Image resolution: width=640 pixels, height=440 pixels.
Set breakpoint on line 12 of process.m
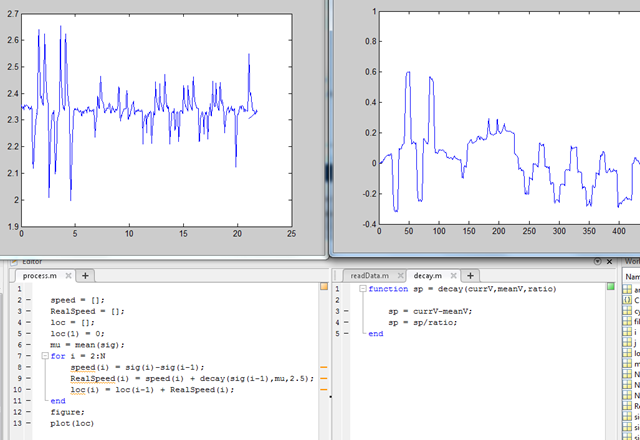click(x=28, y=412)
